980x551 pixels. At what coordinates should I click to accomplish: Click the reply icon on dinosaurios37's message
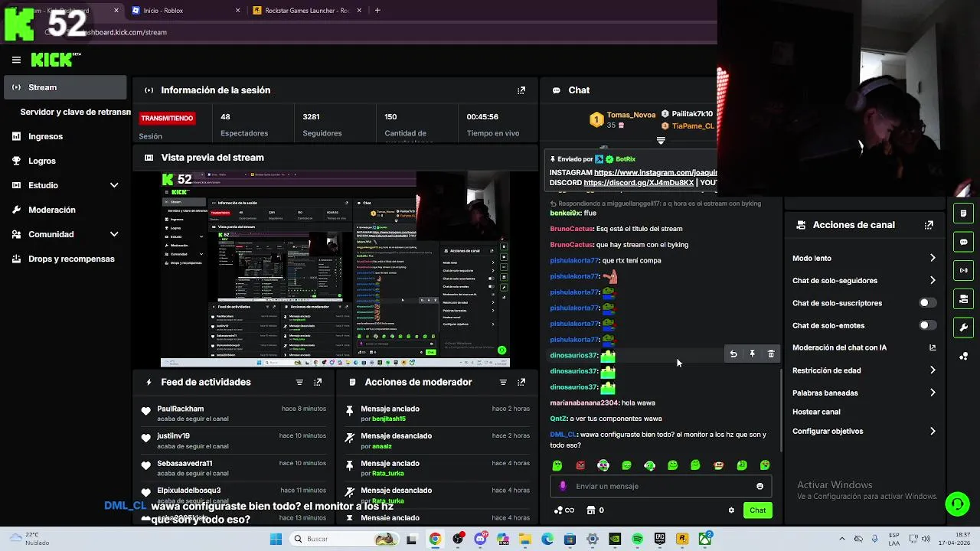[733, 354]
